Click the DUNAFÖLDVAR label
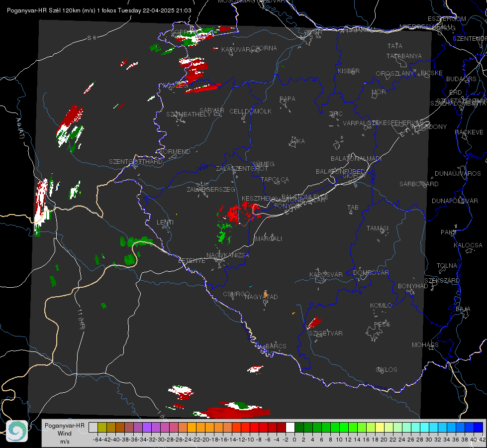The image size is (487, 448). click(x=455, y=201)
